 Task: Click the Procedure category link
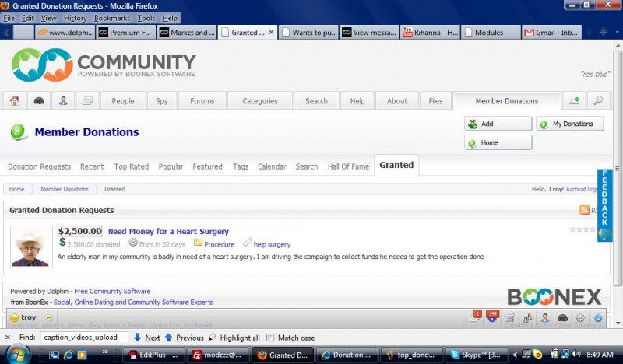[x=219, y=244]
